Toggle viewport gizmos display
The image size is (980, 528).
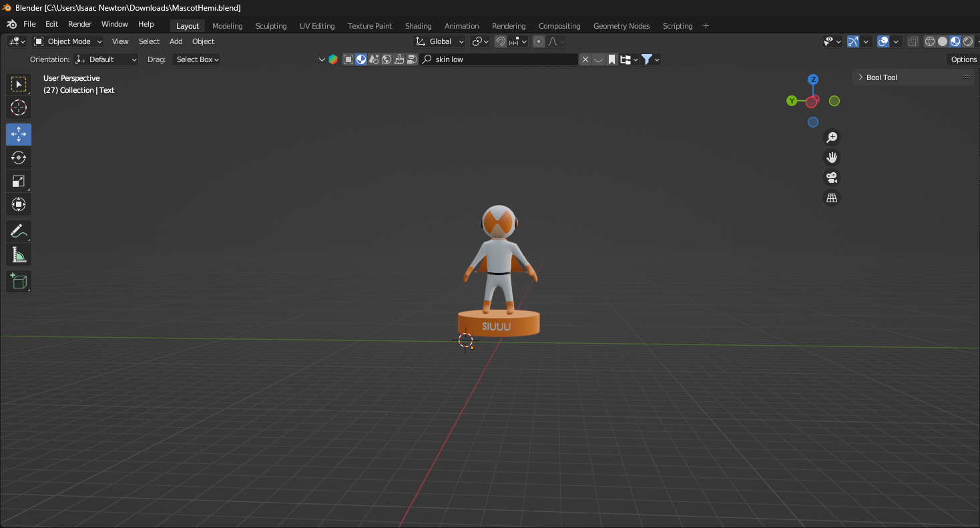pos(852,41)
